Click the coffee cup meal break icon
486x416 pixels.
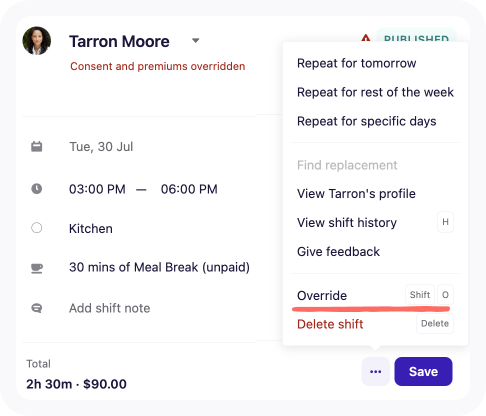[37, 268]
